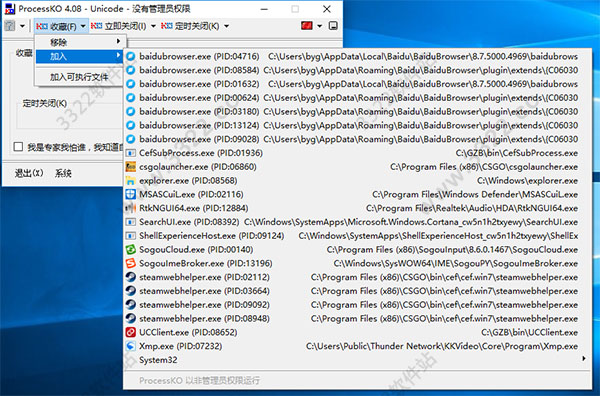Expand the System32 submenu
The width and height of the screenshot is (600, 396).
[x=357, y=360]
